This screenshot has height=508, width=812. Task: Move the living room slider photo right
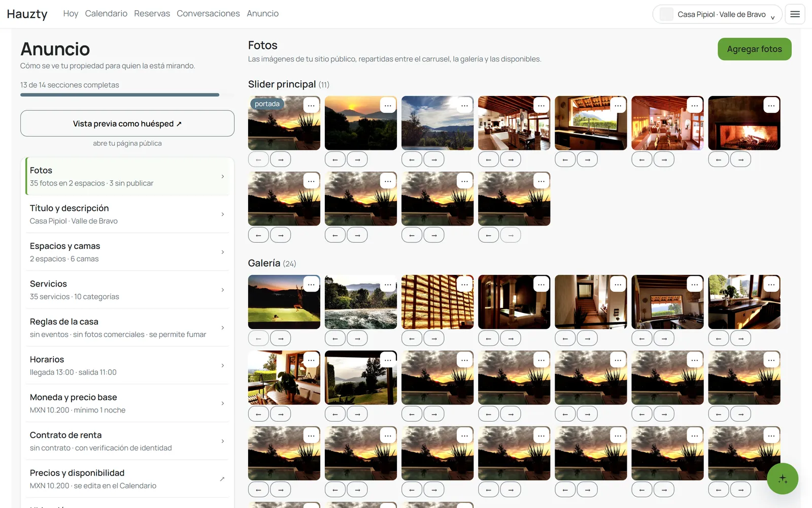click(x=511, y=160)
